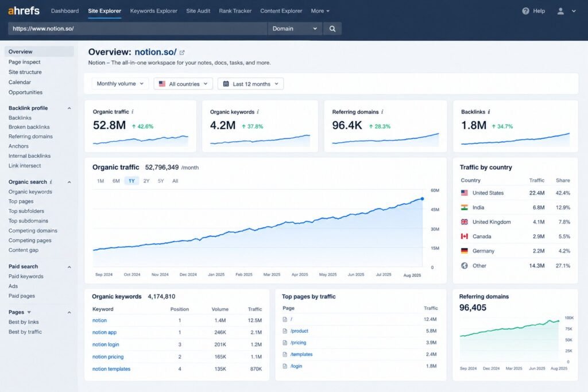Click the URL input field
The height and width of the screenshot is (392, 588).
138,29
